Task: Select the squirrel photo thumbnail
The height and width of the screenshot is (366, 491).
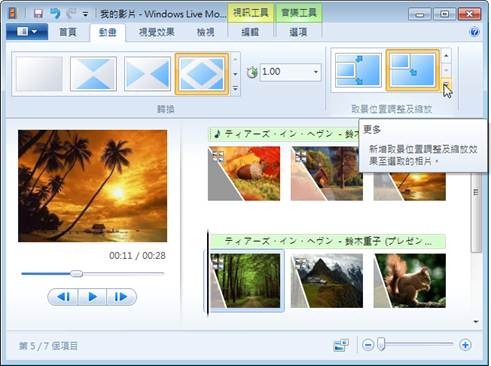Action: point(410,281)
